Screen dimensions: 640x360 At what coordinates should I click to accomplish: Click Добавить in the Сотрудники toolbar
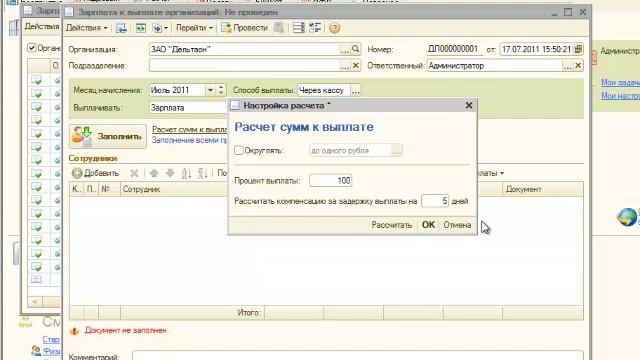[96, 173]
